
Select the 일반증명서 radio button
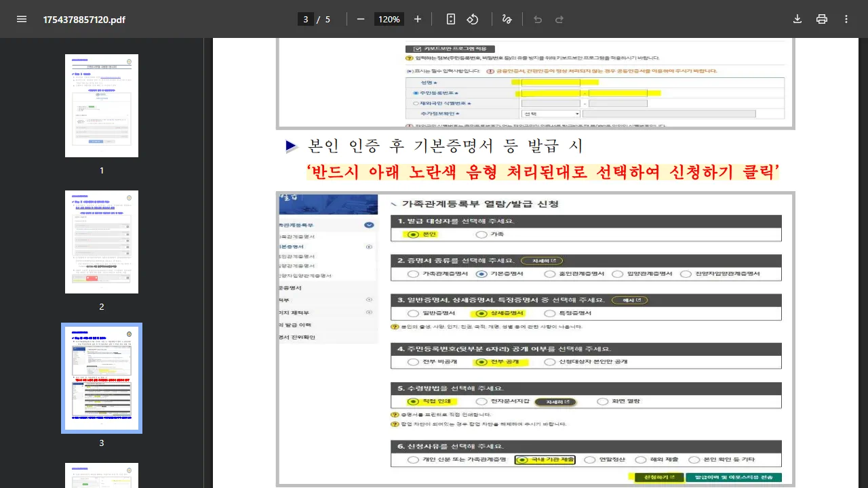tap(413, 313)
